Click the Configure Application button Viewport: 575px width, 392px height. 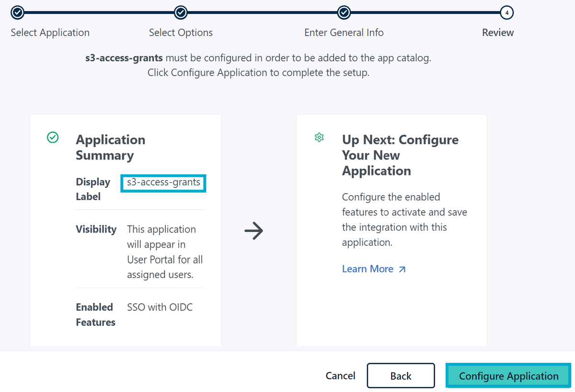point(507,376)
